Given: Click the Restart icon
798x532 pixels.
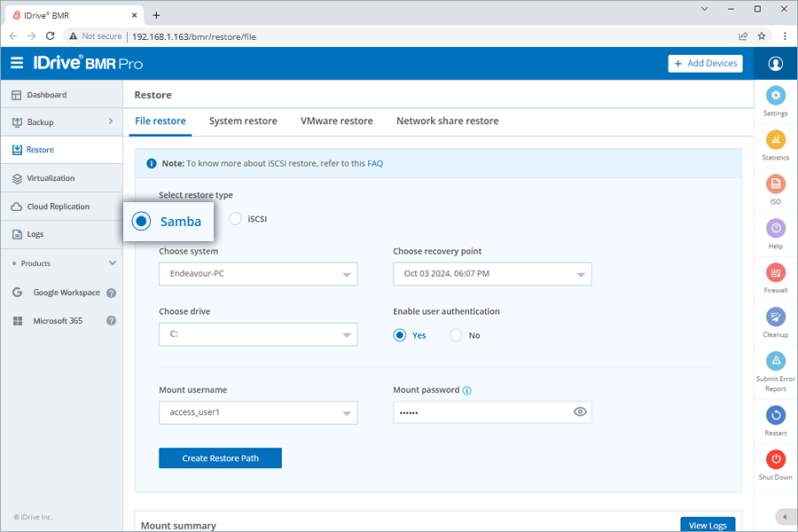Looking at the screenshot, I should pos(775,415).
